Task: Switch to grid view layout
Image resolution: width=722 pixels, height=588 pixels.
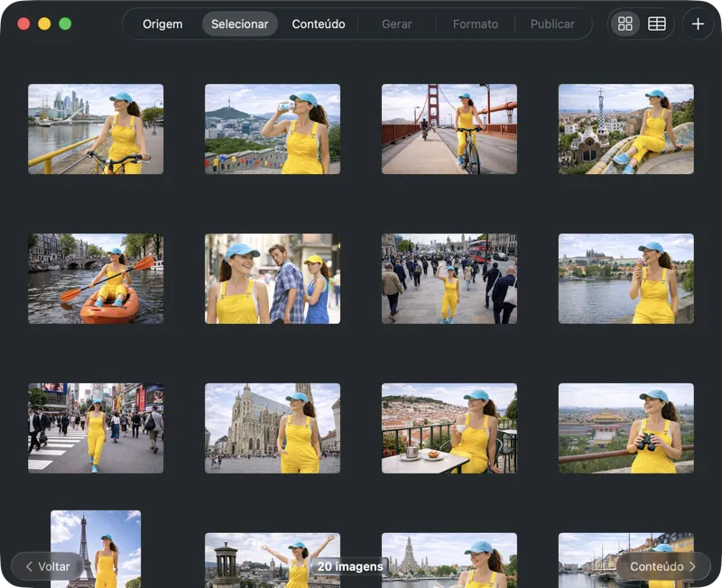Action: 625,24
